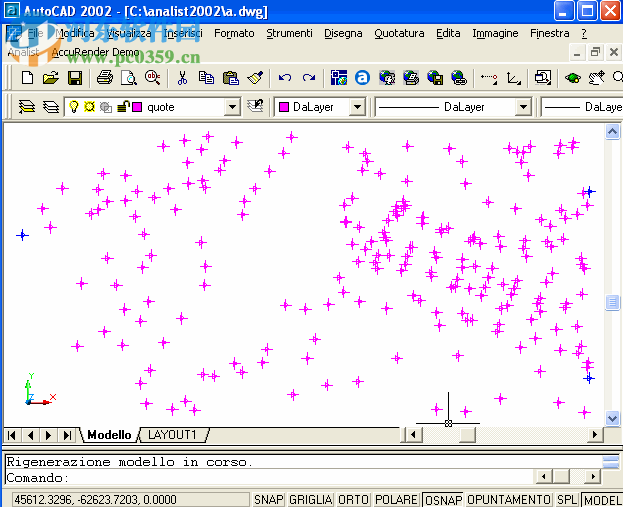Toggle POLARE polar tracking
The height and width of the screenshot is (507, 623).
tap(396, 499)
